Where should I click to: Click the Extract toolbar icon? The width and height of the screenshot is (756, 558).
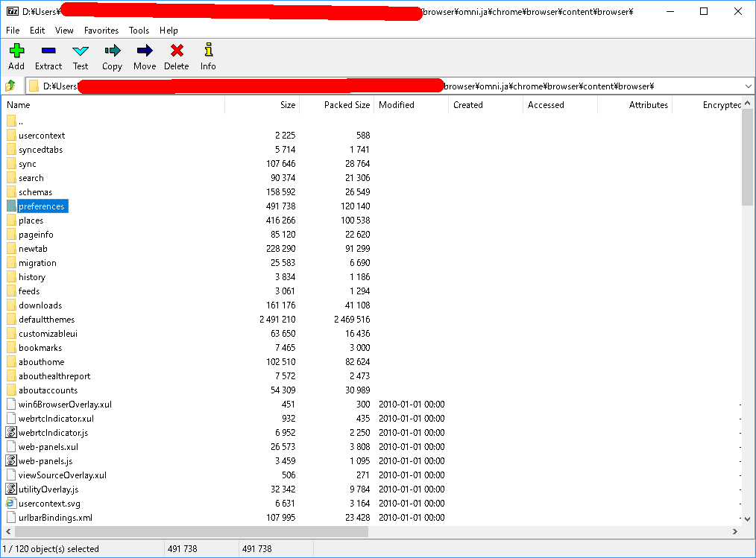48,51
